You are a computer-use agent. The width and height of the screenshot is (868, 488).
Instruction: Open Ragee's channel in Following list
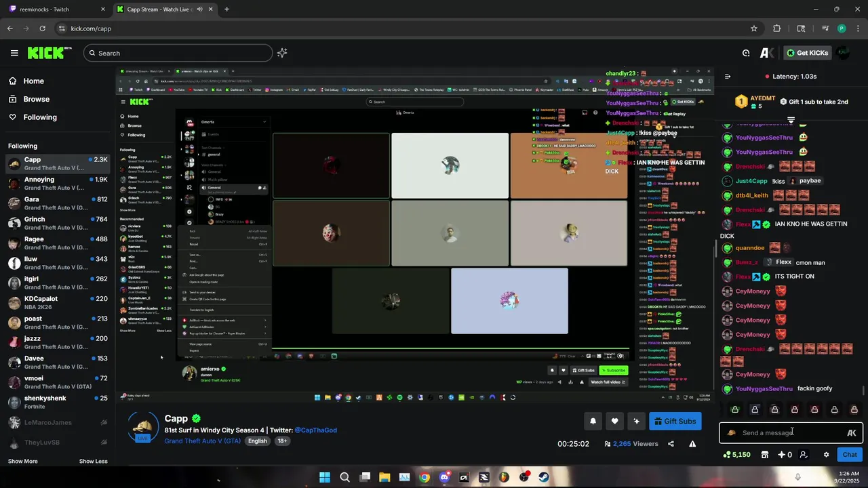tap(57, 243)
